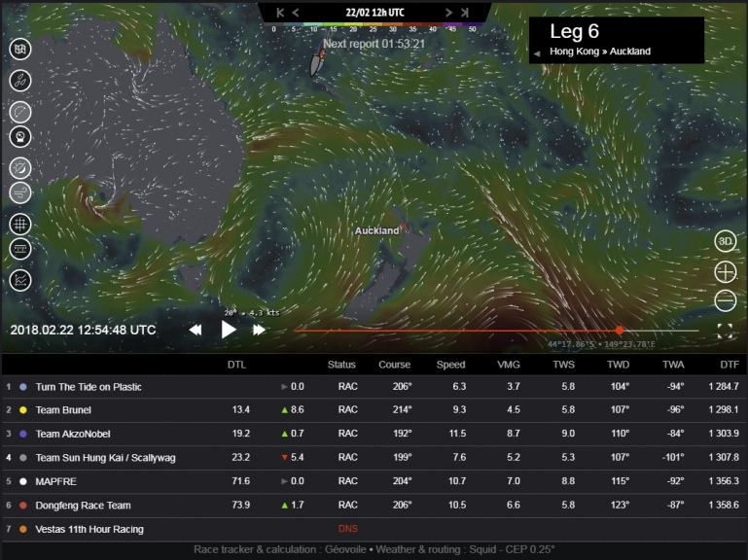Click the Next report countdown text
The height and width of the screenshot is (560, 748).
pyautogui.click(x=374, y=44)
